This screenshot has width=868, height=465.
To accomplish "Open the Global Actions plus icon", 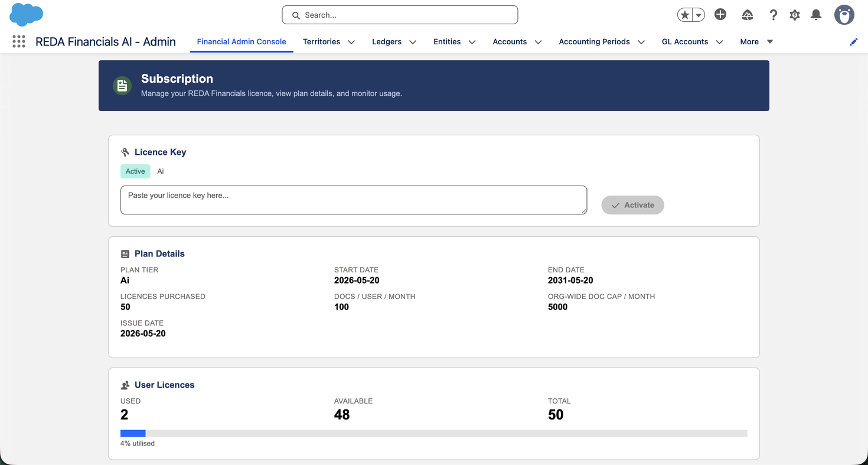I will [x=720, y=15].
